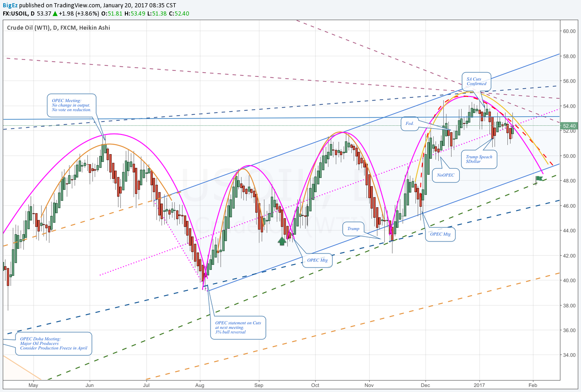Click the 'SA Cuts Confirmed' callout
Image resolution: width=581 pixels, height=392 pixels.
pos(476,81)
